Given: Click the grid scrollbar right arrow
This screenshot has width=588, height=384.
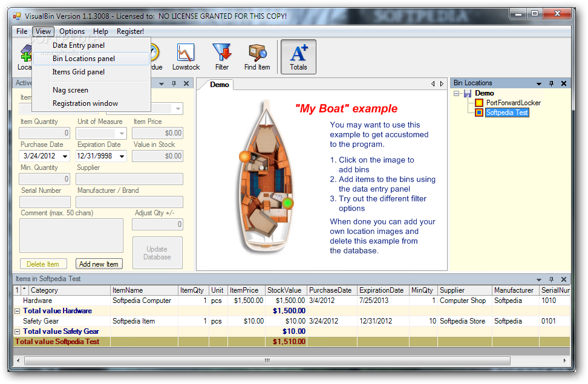Looking at the screenshot, I should pyautogui.click(x=565, y=361).
